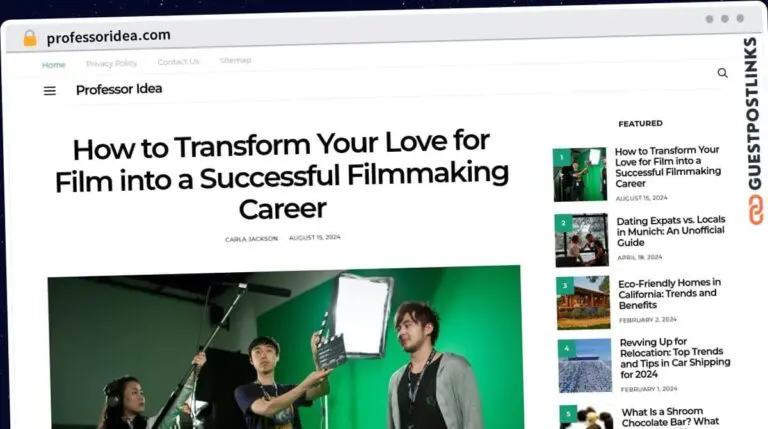Open the Home menu item
Viewport: 768px width, 429px height.
click(53, 64)
